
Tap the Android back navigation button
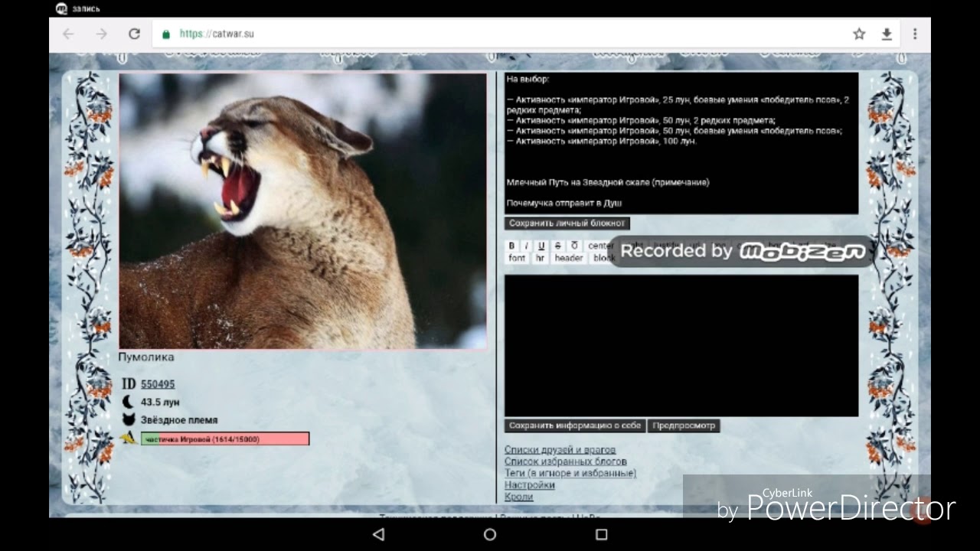pyautogui.click(x=378, y=535)
